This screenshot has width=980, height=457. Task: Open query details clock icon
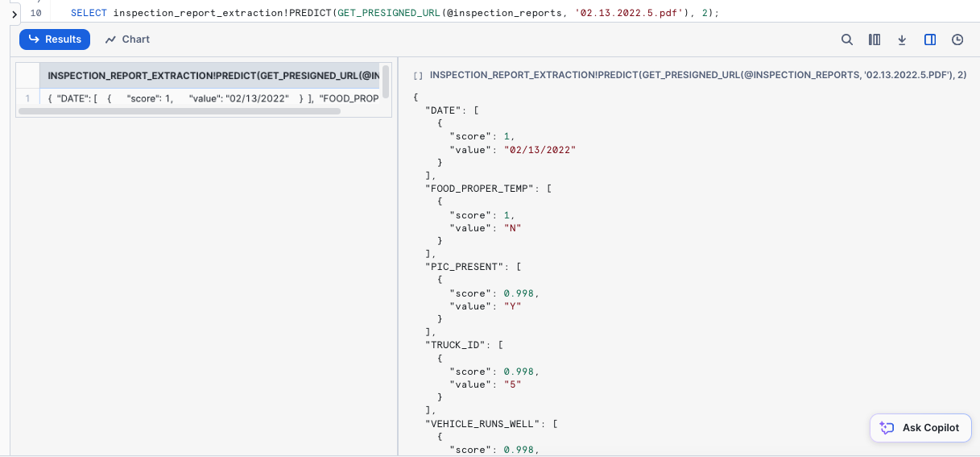(957, 39)
